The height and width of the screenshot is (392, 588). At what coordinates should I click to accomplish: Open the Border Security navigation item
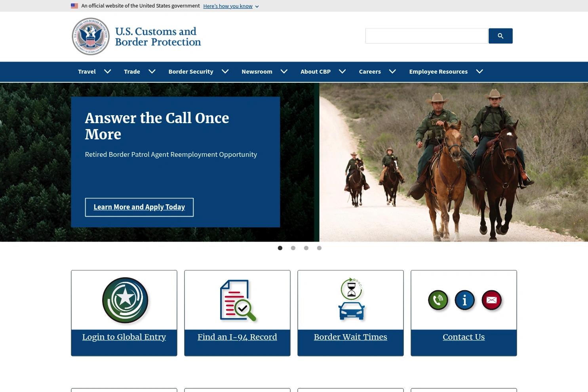click(x=191, y=72)
